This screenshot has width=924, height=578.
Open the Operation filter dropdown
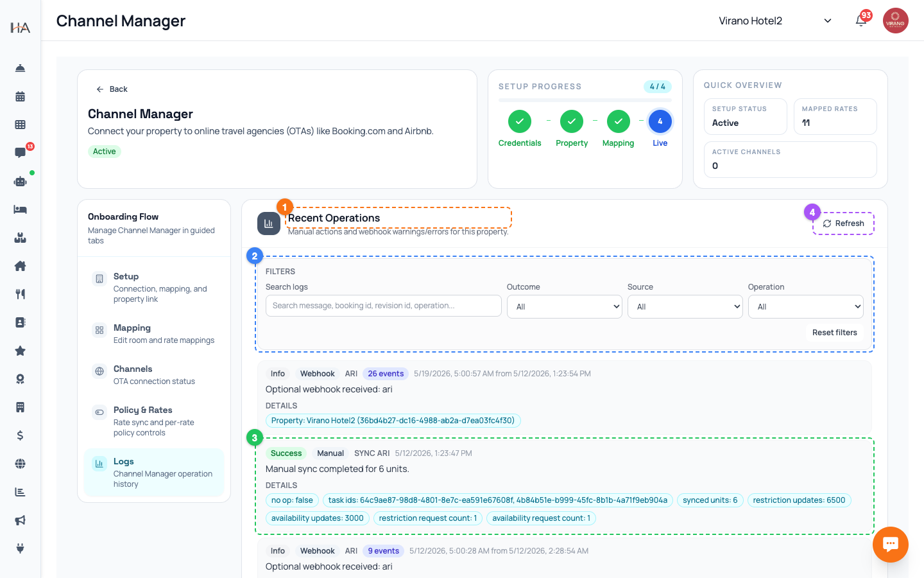point(806,306)
